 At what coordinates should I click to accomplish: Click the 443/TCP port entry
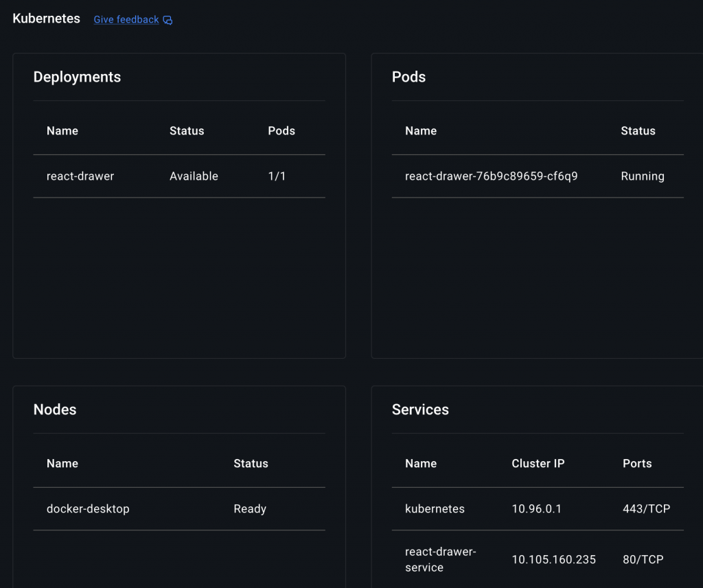[x=646, y=509]
